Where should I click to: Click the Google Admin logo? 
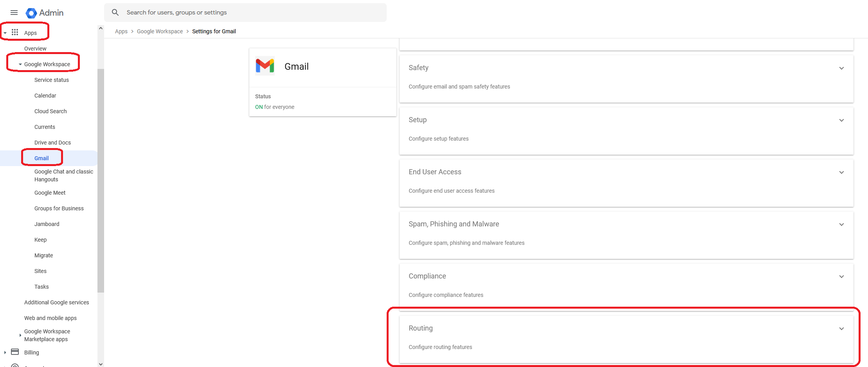coord(31,13)
